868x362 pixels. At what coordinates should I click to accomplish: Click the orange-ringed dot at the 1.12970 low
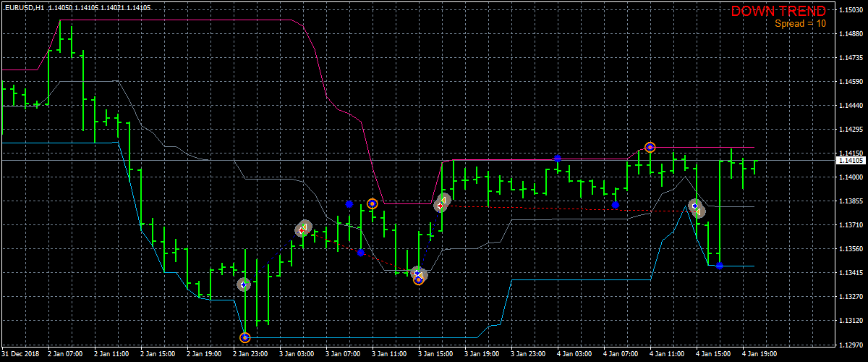pos(244,337)
